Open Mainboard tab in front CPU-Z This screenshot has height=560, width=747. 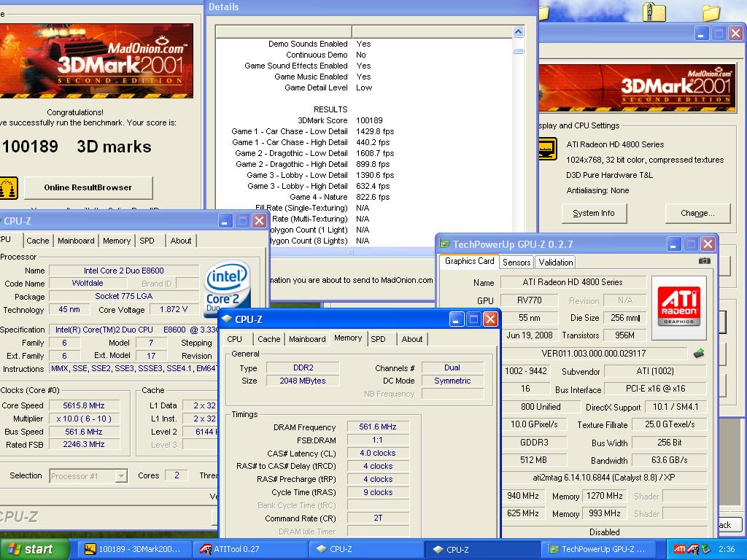tap(307, 339)
